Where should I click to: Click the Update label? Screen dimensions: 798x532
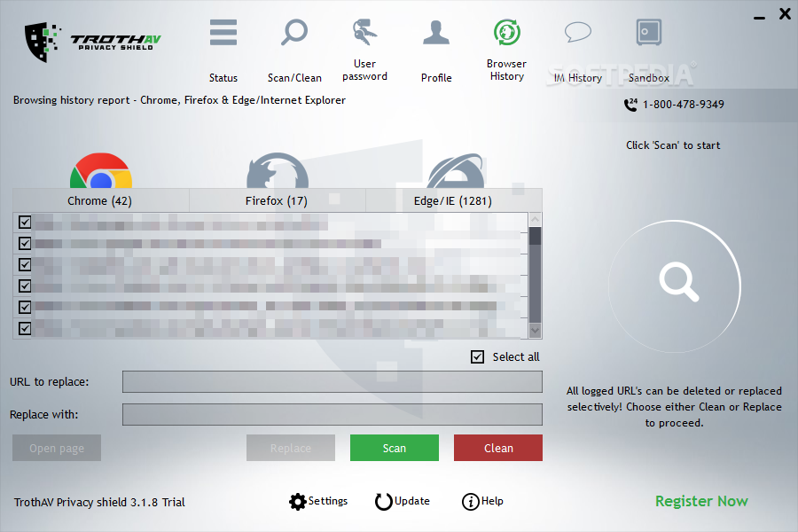[412, 501]
